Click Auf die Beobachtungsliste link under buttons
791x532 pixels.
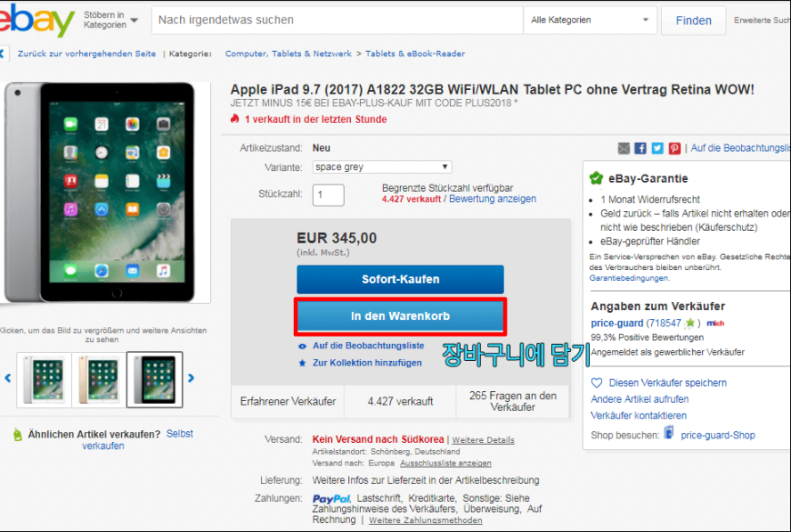pos(368,346)
